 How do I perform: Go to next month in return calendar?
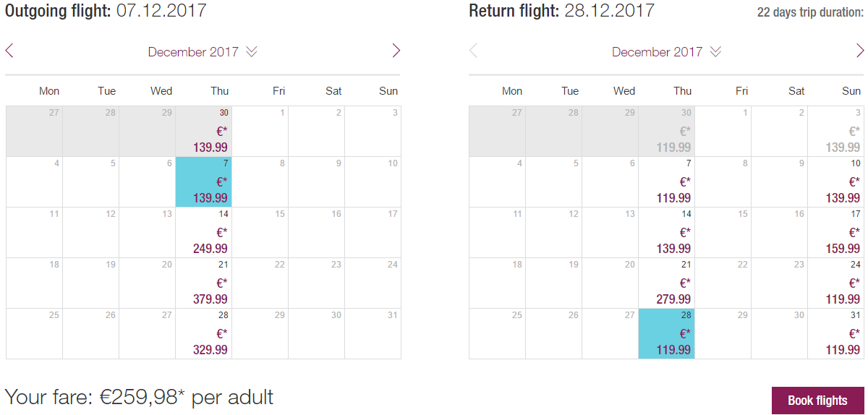pos(859,51)
